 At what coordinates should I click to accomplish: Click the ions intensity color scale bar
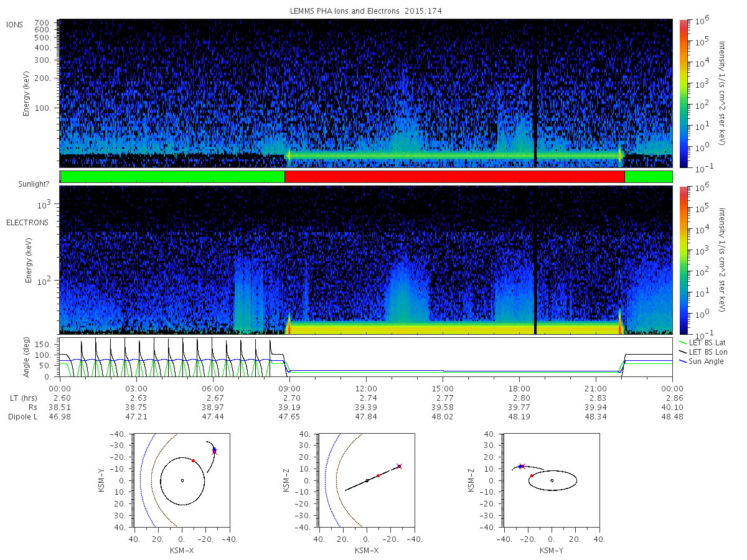point(683,93)
